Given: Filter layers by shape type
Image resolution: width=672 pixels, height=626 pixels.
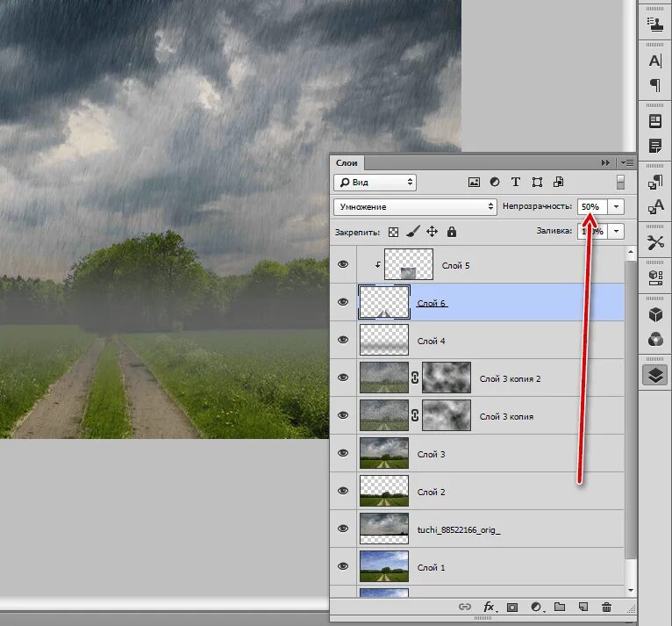Looking at the screenshot, I should point(537,183).
